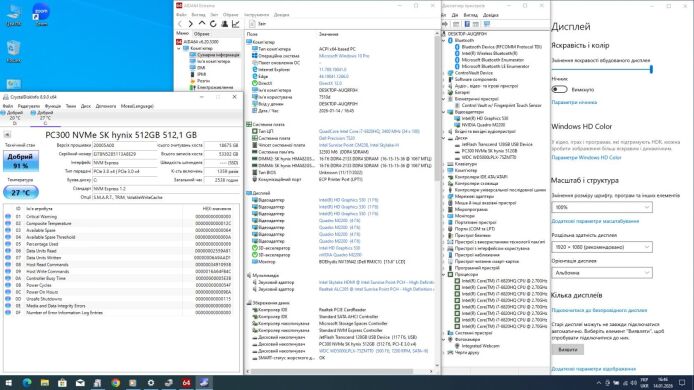694x390 pixels.
Task: Collapse the Комп'ютер tree node in AIDA64
Action: coord(179,48)
